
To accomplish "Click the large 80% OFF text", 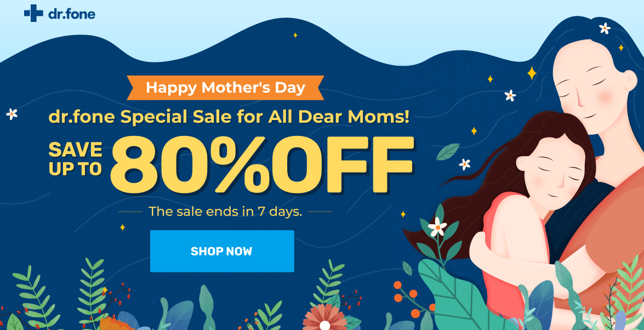I will pyautogui.click(x=262, y=163).
